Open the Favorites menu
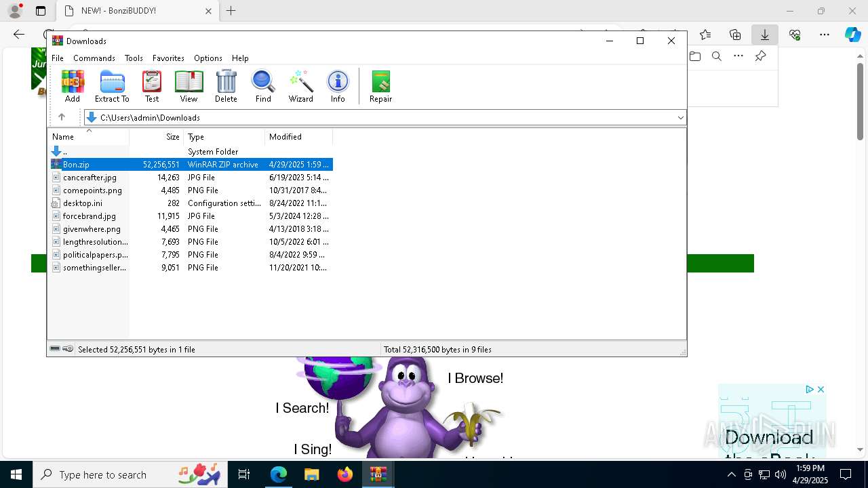868x488 pixels. (x=168, y=58)
